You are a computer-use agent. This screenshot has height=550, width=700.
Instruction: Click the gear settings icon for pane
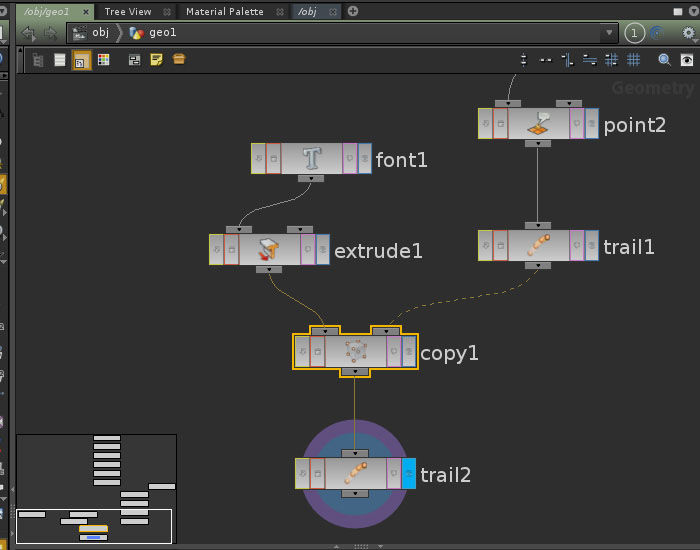click(x=688, y=33)
